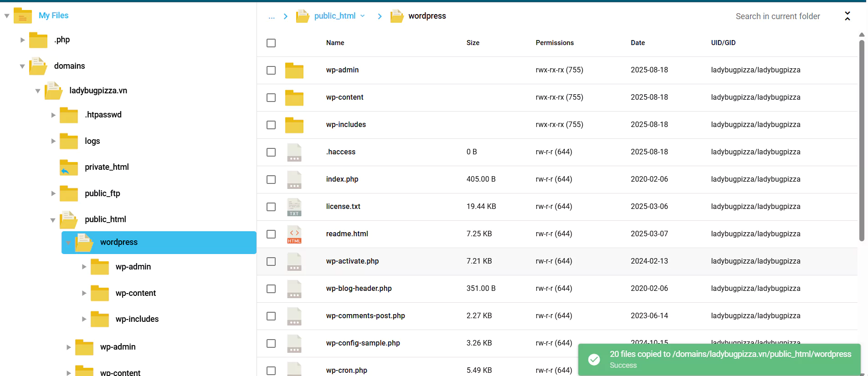Viewport: 868px width, 376px height.
Task: Toggle the select-all checkbox in header
Action: pyautogui.click(x=271, y=43)
